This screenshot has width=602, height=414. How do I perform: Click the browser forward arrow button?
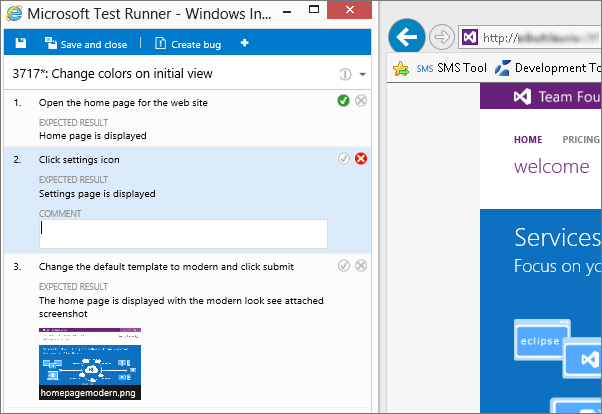442,38
